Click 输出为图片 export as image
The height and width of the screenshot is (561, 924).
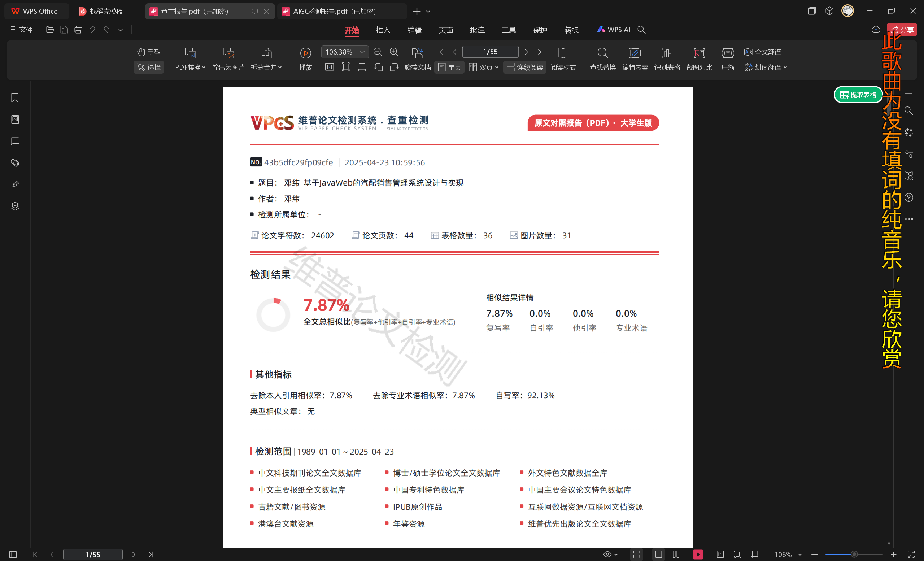click(x=228, y=59)
